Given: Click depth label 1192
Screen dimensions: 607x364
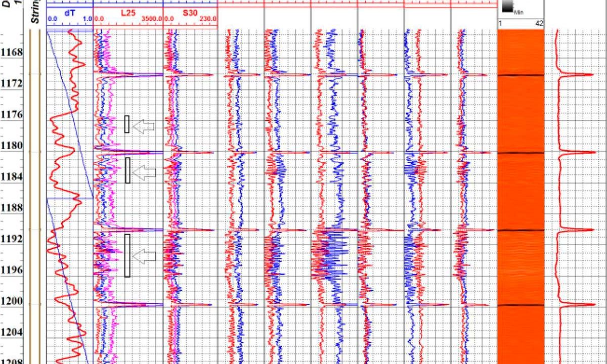Looking at the screenshot, I should click(11, 239).
